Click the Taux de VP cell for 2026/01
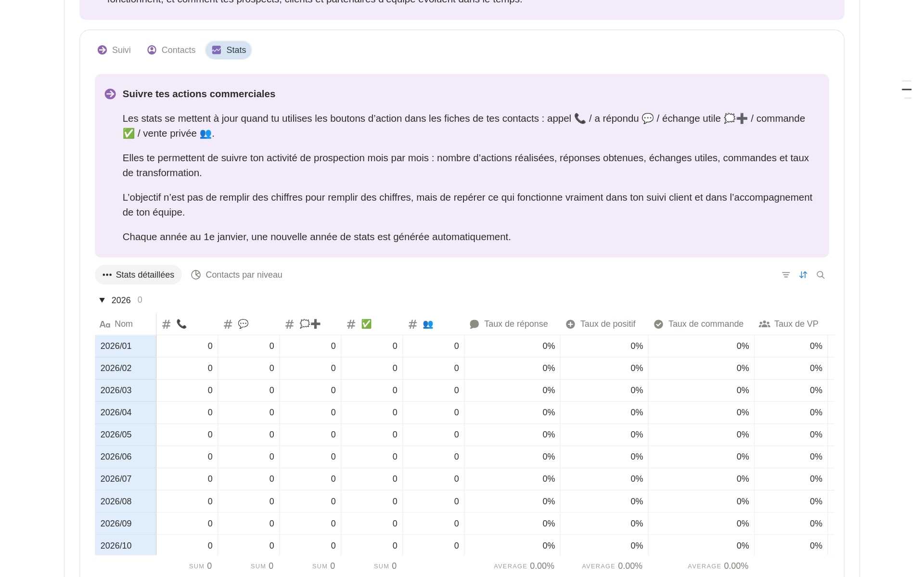Screen dimensions: 924x577 click(x=791, y=346)
